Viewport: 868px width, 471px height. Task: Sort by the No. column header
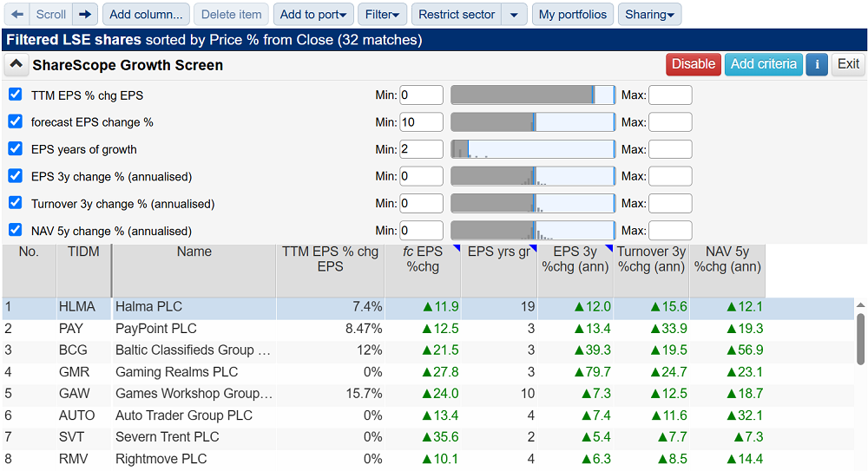pos(29,271)
